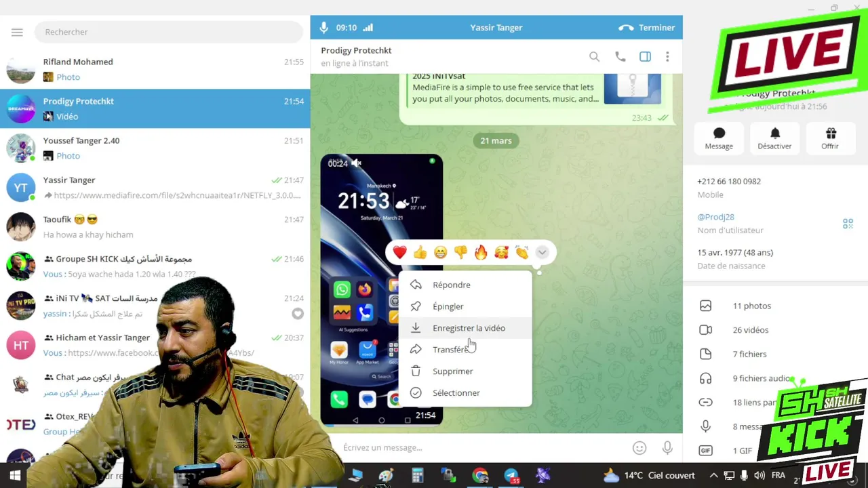The image size is (868, 488).
Task: Show the QR code icon beside username
Action: coord(848,224)
